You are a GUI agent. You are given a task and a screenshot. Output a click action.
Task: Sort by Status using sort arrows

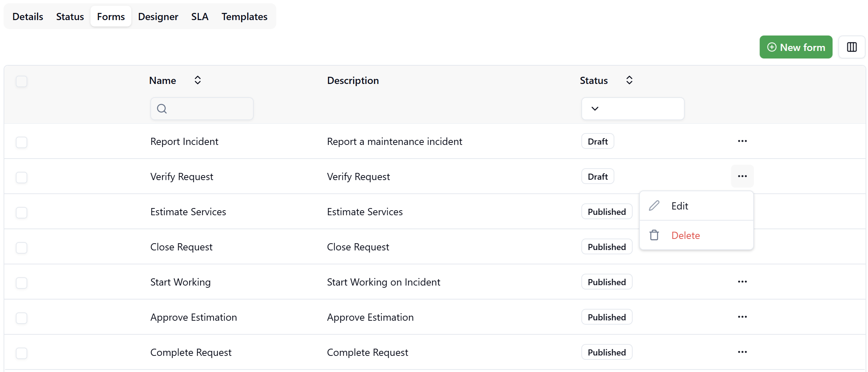point(629,80)
